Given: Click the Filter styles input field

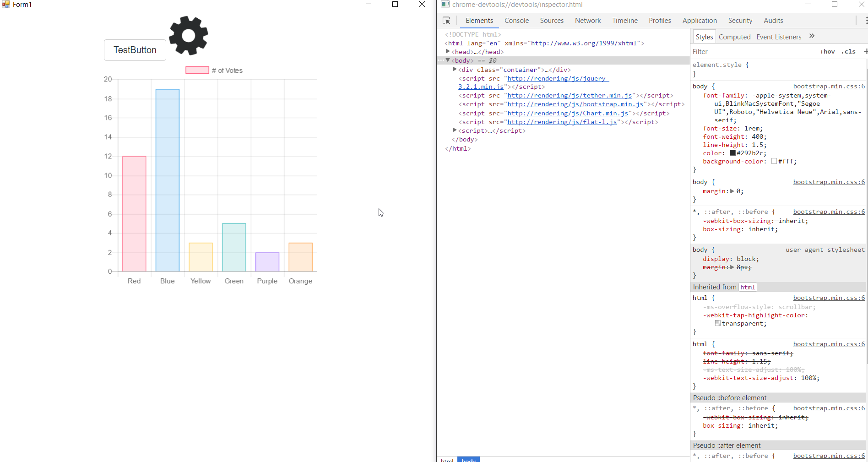Looking at the screenshot, I should pos(753,52).
